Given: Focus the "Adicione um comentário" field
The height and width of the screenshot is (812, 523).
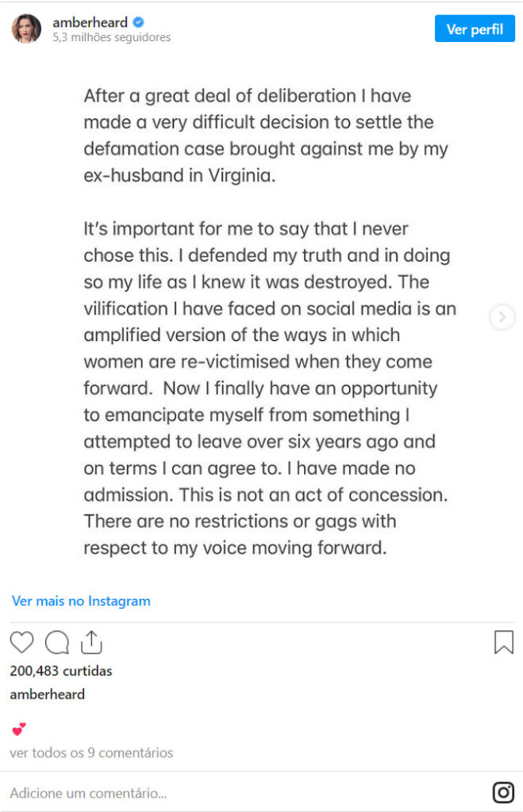Looking at the screenshot, I should click(238, 792).
